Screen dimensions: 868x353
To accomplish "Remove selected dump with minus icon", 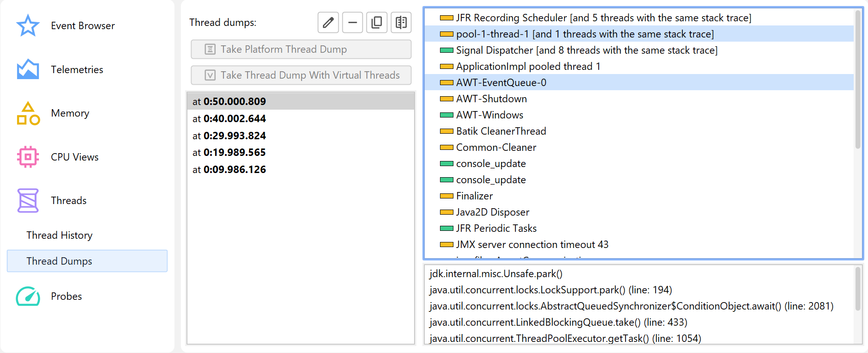I will click(x=353, y=22).
